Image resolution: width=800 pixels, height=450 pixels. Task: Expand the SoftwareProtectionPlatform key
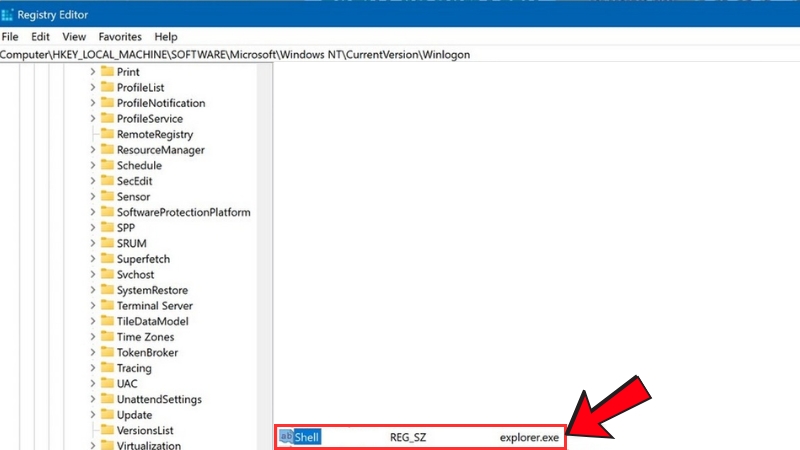(92, 212)
